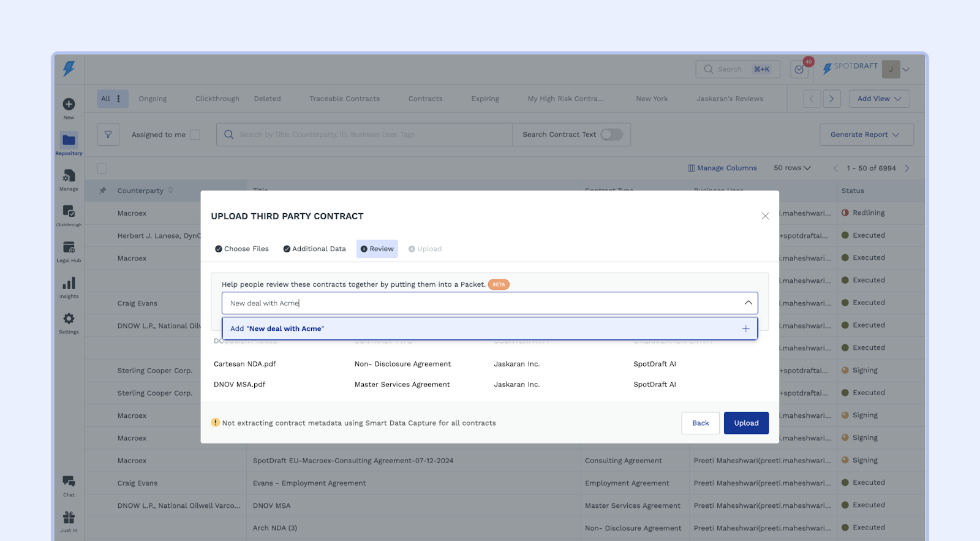Click the New plus icon in sidebar
This screenshot has width=980, height=541.
(69, 105)
